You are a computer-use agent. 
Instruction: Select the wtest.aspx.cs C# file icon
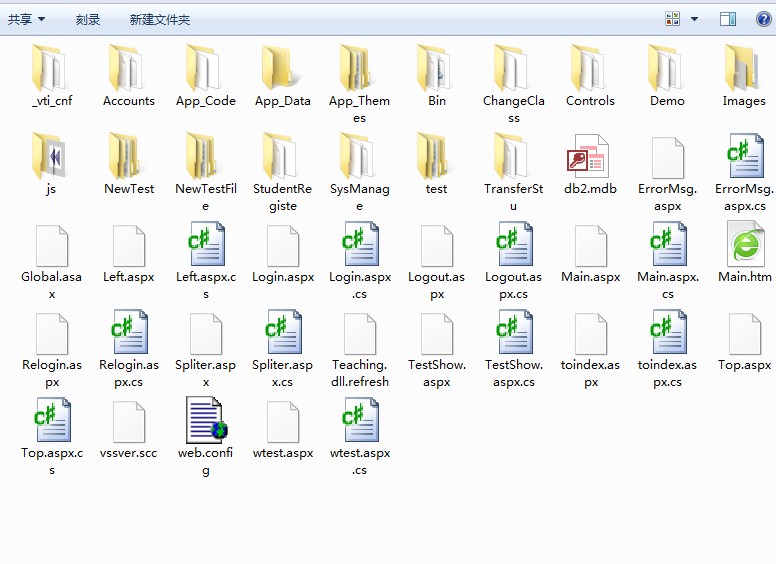[360, 420]
